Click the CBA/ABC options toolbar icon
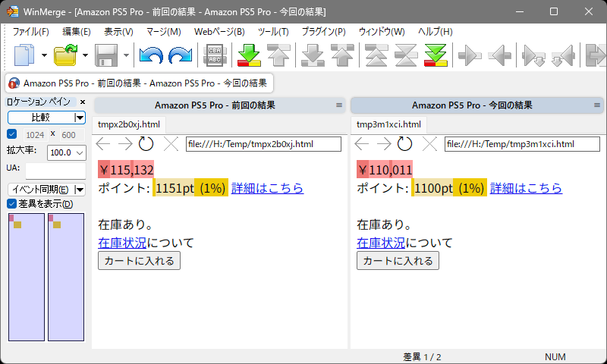This screenshot has height=364, width=607. [215, 55]
